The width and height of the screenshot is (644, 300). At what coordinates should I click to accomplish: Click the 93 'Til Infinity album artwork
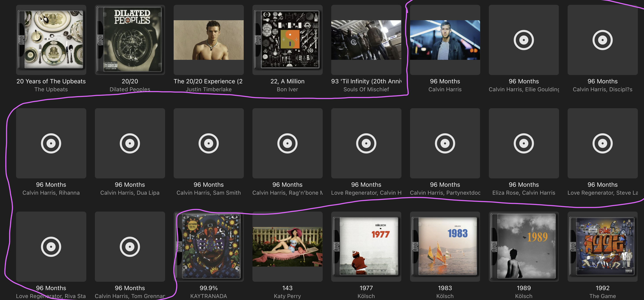pos(366,40)
